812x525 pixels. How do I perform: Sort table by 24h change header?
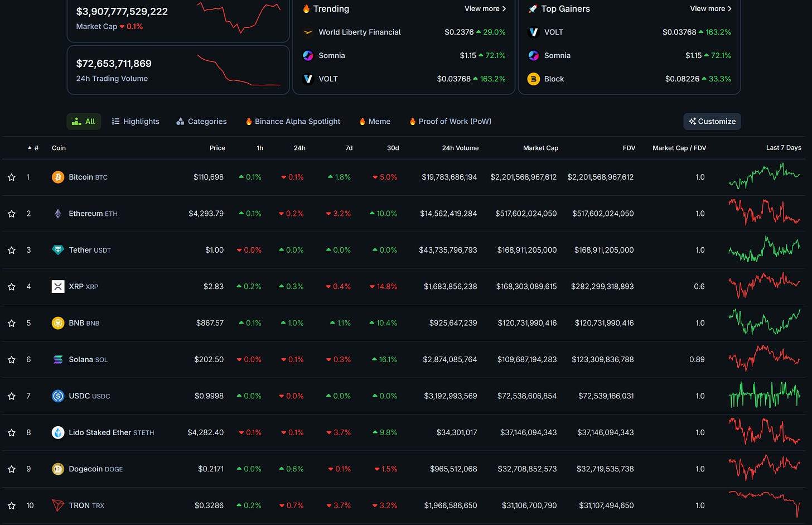click(x=299, y=148)
